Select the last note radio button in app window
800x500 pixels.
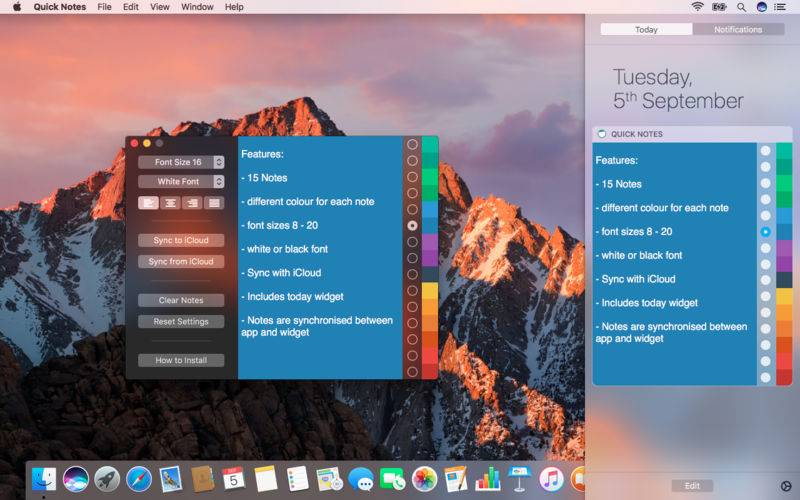(x=412, y=371)
